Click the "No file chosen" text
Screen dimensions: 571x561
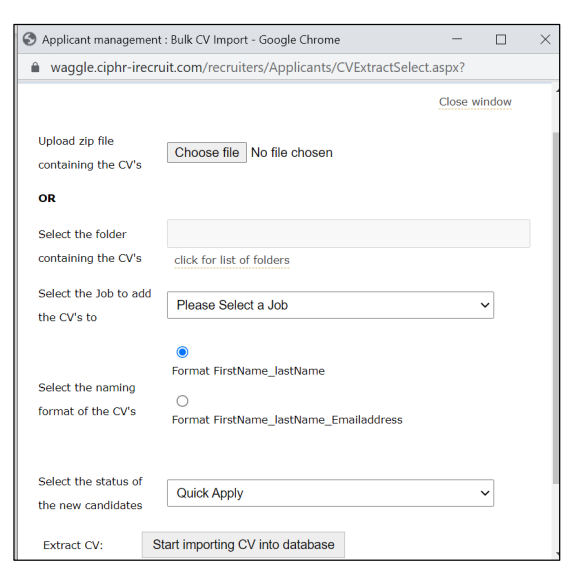[292, 153]
